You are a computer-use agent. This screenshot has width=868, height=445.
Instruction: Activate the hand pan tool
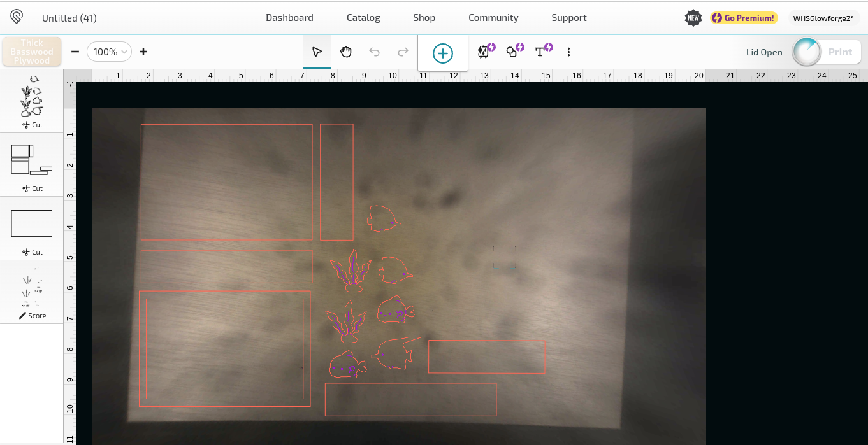[x=346, y=52]
